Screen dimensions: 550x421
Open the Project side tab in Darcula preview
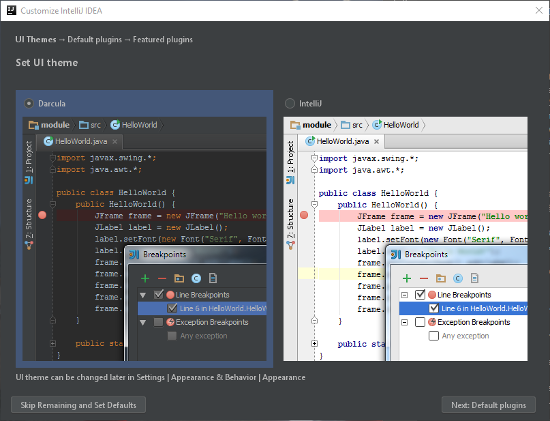[29, 162]
